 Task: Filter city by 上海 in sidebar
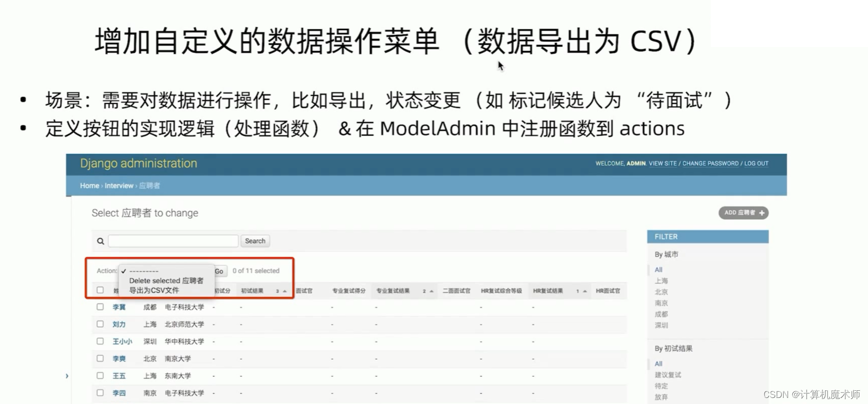[x=661, y=281]
